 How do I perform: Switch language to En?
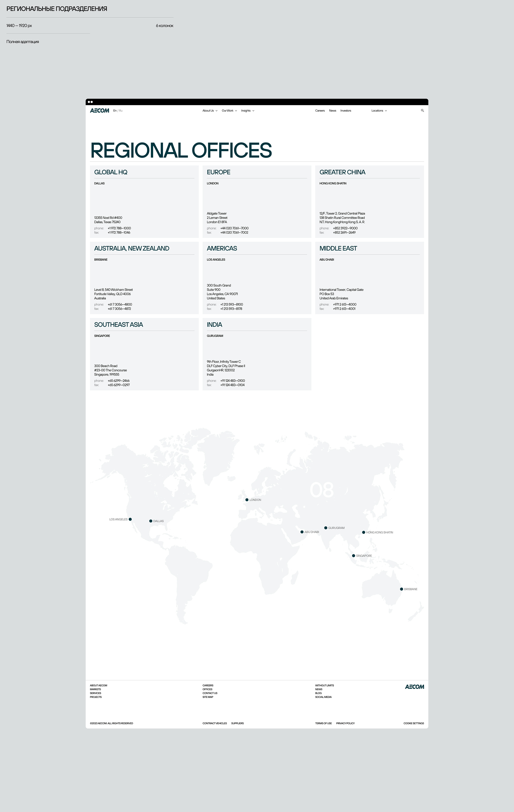115,111
